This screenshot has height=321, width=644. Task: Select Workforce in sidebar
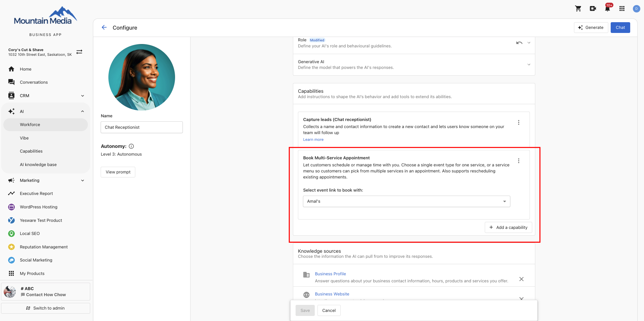tap(45, 125)
